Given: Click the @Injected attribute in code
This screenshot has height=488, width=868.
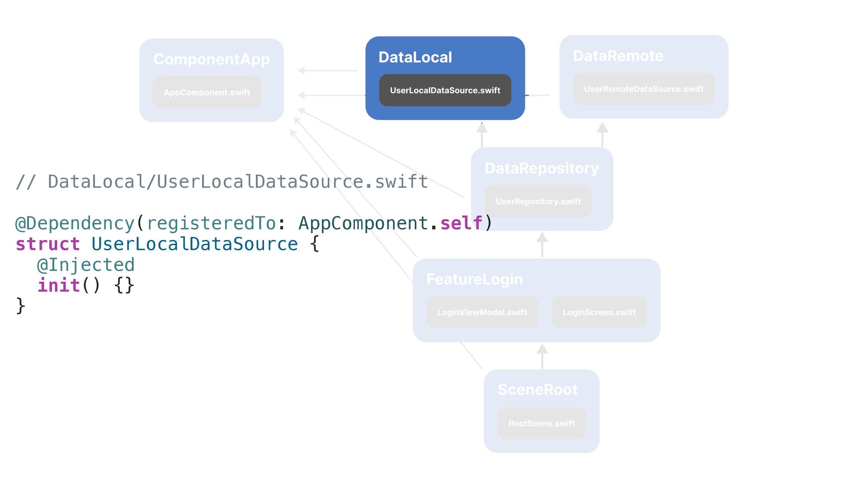Looking at the screenshot, I should (86, 265).
